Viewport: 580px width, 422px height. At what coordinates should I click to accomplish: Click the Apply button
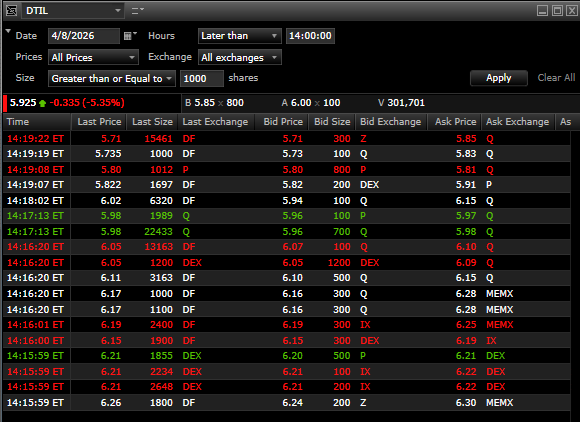tap(498, 78)
